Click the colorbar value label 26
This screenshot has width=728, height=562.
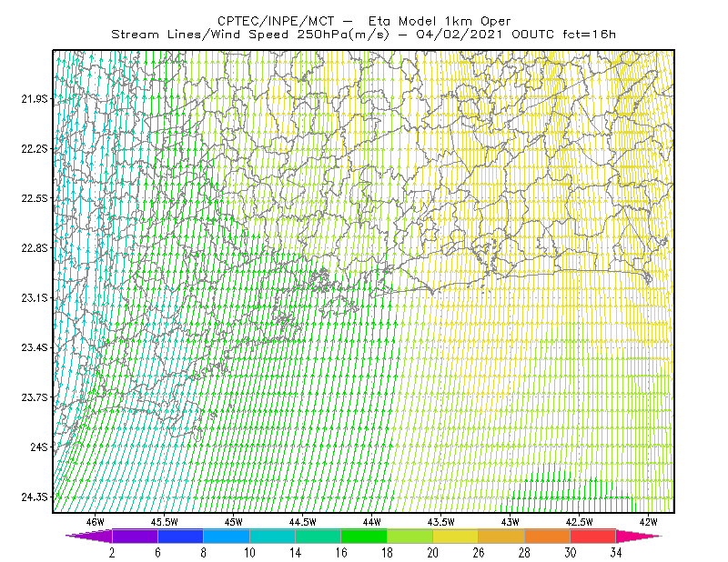(x=479, y=553)
